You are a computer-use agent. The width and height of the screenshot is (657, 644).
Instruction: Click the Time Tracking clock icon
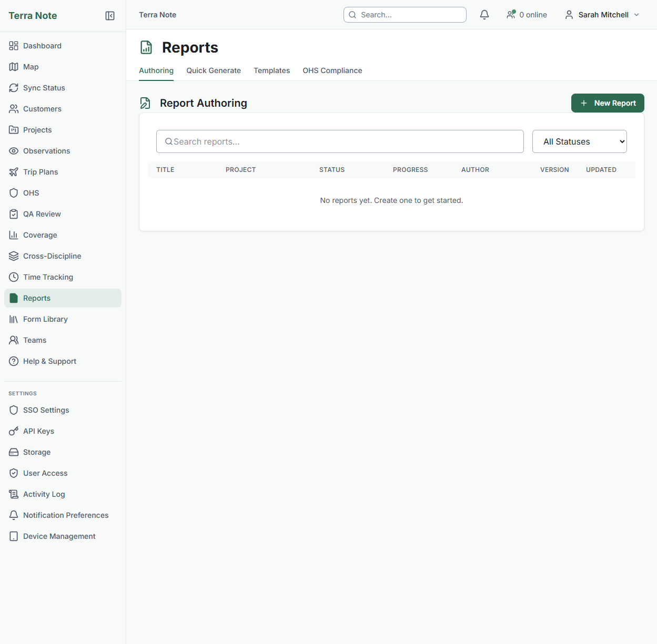coord(14,277)
